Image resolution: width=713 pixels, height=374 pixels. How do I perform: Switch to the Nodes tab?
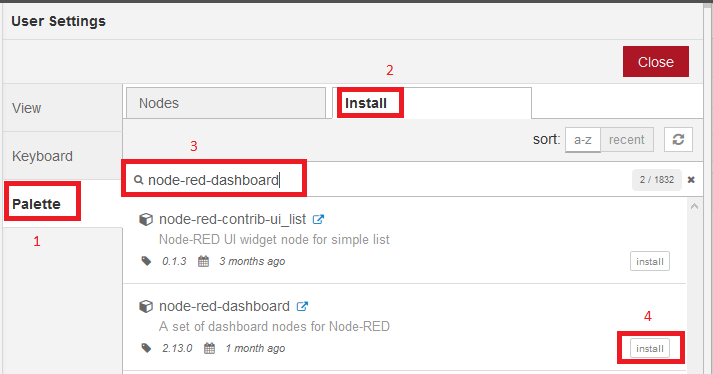(x=226, y=103)
